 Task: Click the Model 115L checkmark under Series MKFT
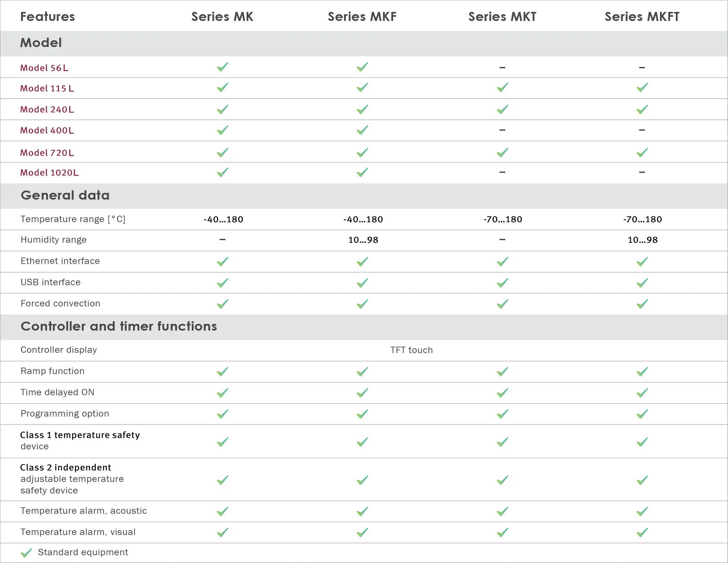(x=642, y=87)
